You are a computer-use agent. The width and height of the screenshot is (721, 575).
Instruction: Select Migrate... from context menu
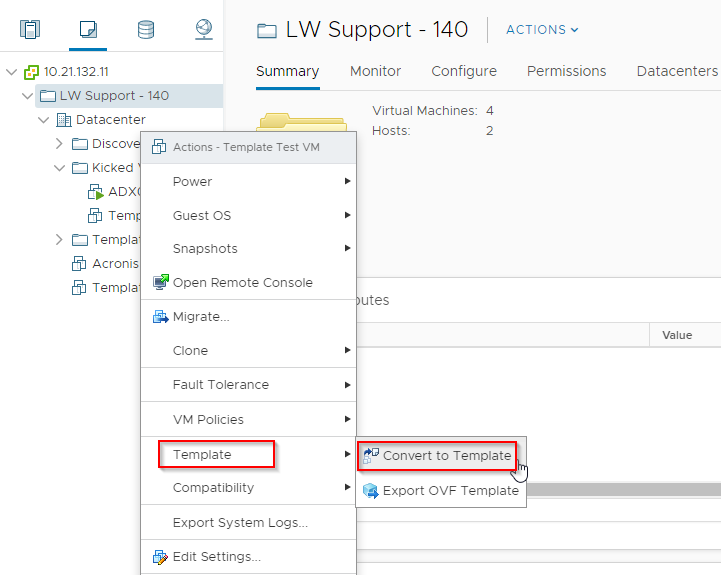pyautogui.click(x=201, y=317)
